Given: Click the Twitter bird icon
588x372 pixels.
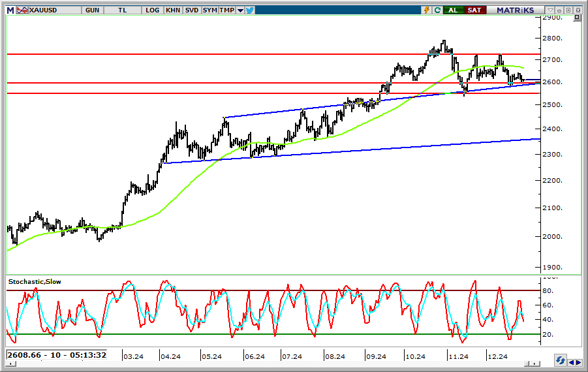Looking at the screenshot, I should 250,10.
